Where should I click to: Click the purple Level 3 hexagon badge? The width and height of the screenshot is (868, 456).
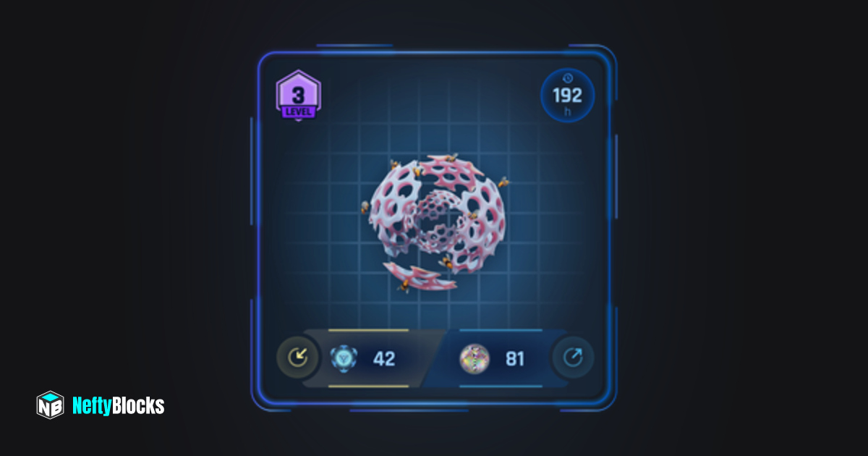click(x=298, y=96)
